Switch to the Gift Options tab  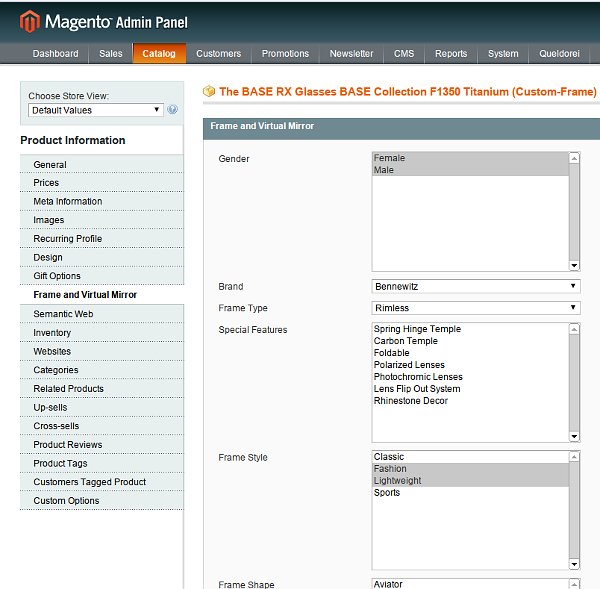coord(102,276)
